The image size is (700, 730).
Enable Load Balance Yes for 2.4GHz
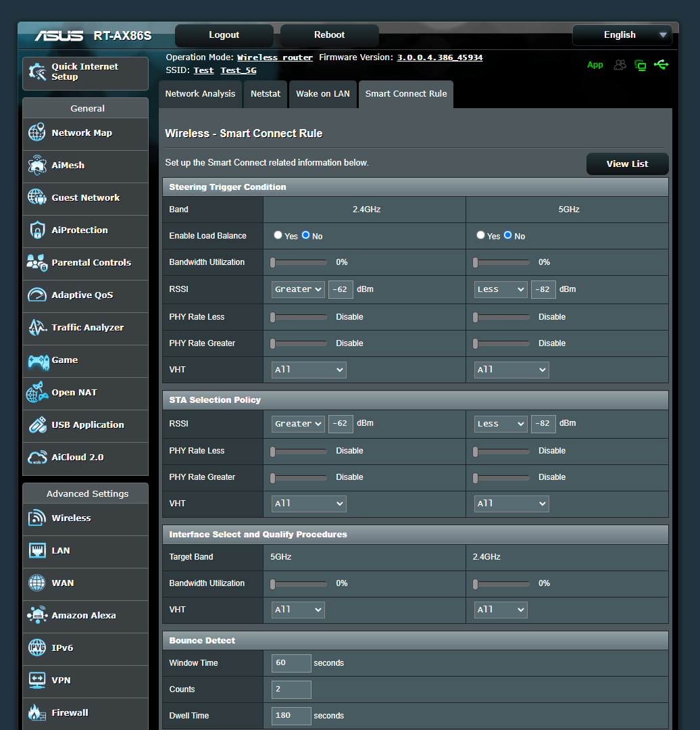[x=278, y=235]
